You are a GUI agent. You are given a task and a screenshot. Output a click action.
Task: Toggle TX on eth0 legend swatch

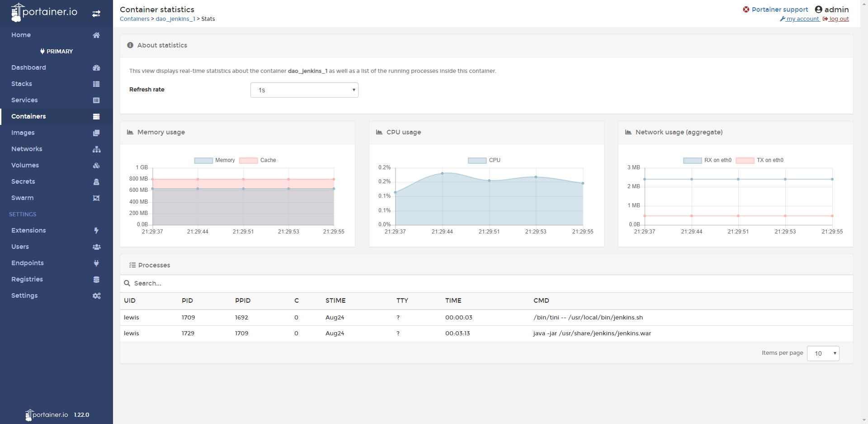745,160
